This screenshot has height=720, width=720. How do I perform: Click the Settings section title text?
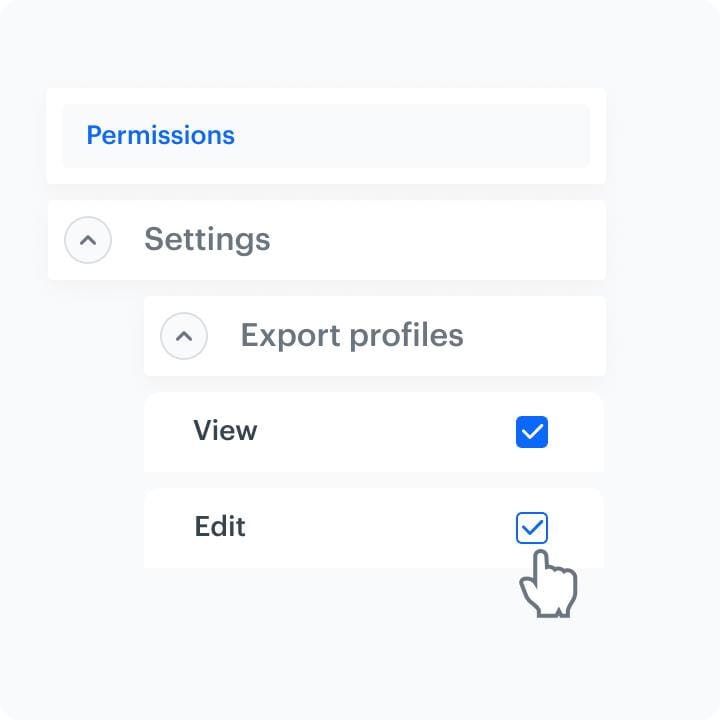coord(207,240)
